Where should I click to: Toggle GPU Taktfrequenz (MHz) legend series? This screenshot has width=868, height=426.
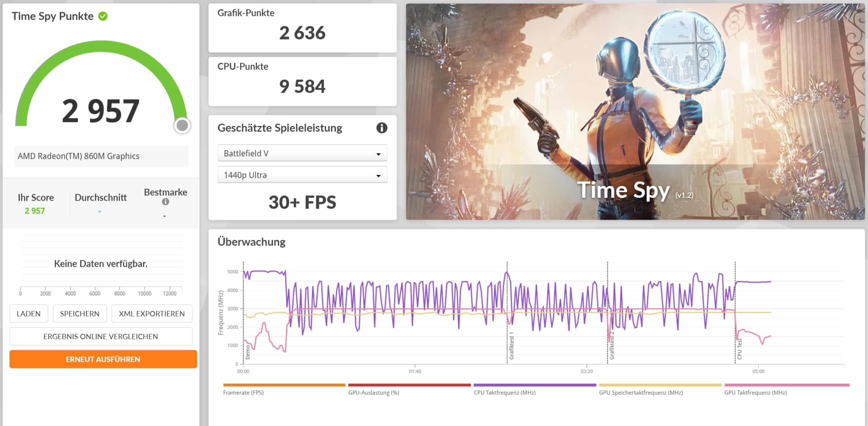[x=755, y=393]
